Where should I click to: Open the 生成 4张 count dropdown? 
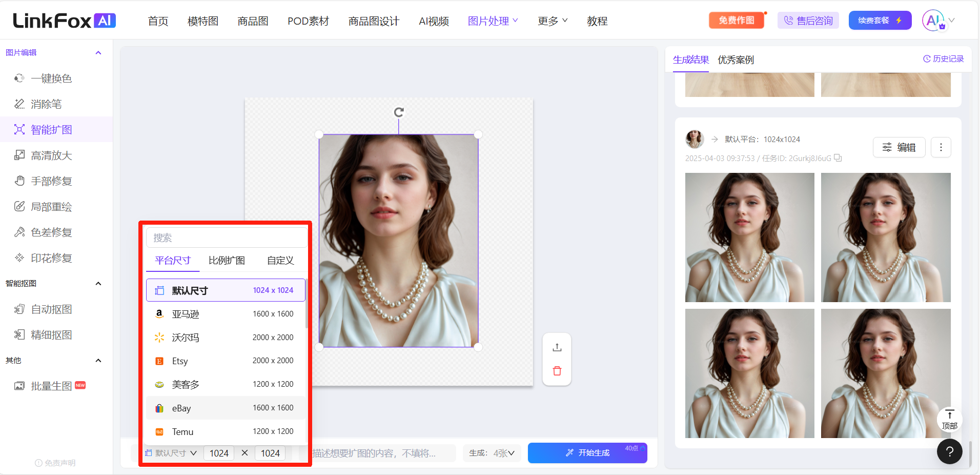point(492,453)
